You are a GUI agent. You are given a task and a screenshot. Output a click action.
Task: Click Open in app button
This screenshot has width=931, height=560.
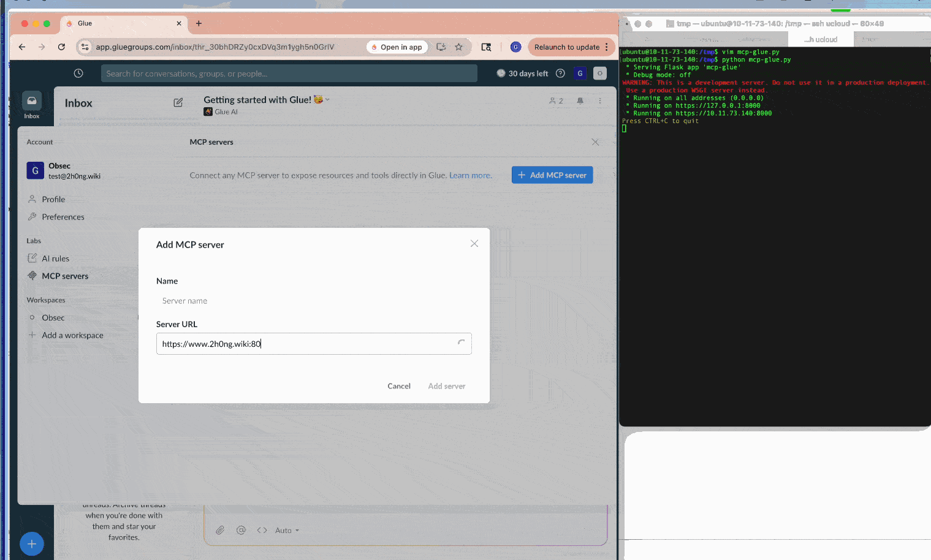click(x=397, y=47)
